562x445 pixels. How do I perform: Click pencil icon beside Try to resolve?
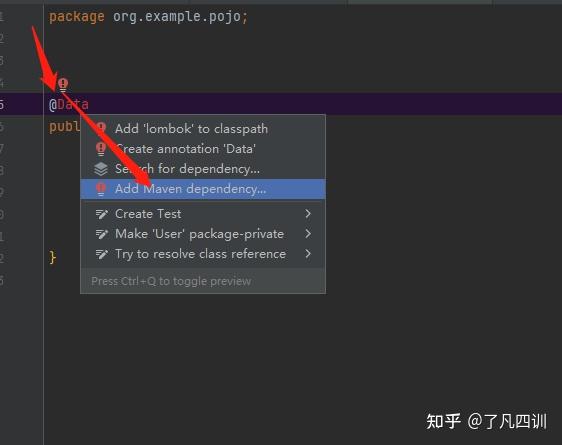[101, 254]
